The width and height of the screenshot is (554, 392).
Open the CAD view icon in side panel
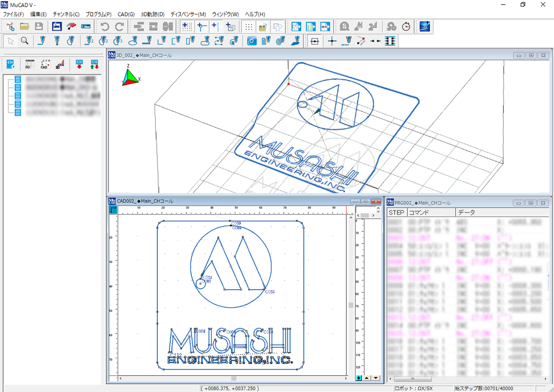click(x=45, y=64)
